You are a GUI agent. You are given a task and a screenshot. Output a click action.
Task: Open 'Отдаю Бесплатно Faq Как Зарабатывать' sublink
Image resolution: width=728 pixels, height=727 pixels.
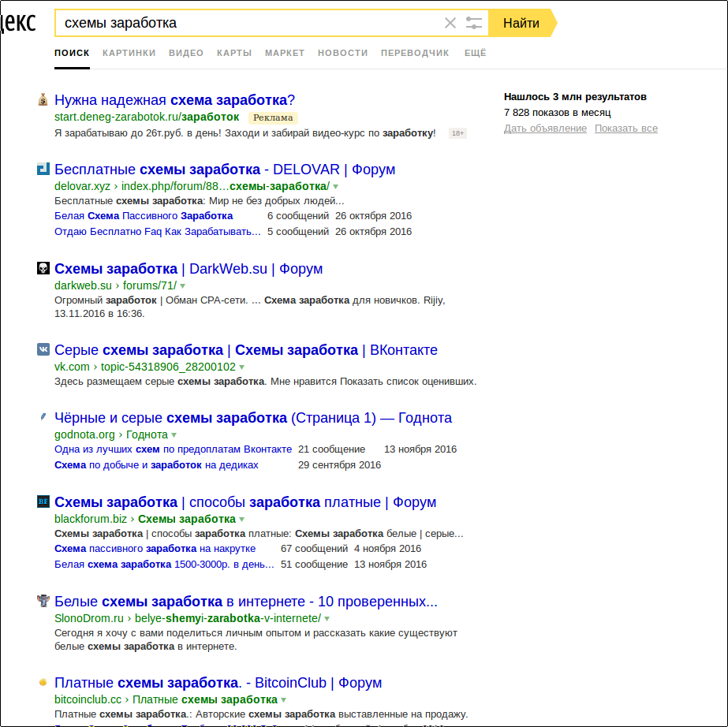point(158,232)
